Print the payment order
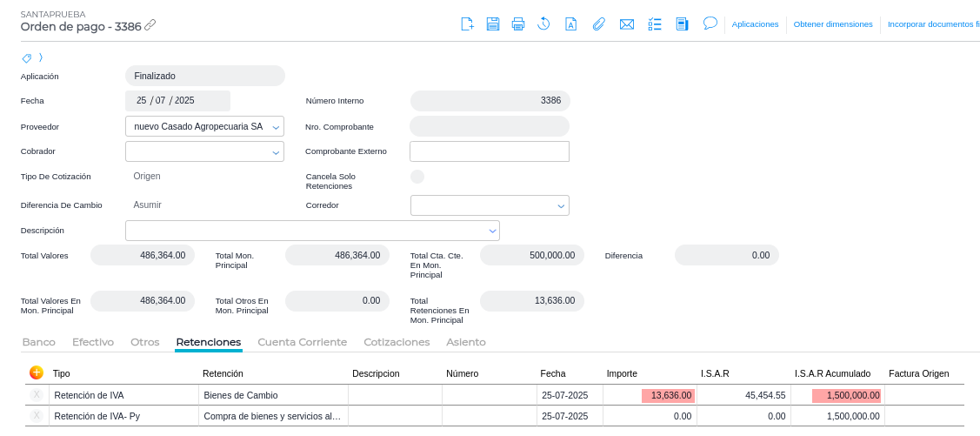 click(518, 24)
